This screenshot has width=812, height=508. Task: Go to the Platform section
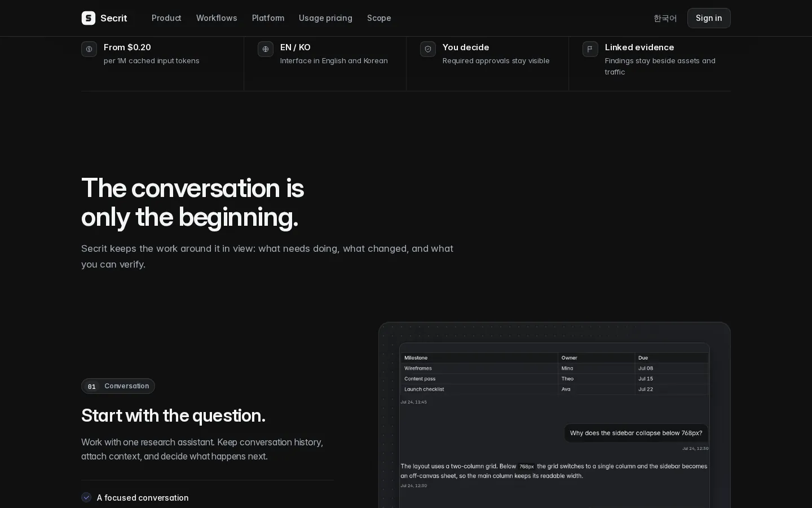268,18
